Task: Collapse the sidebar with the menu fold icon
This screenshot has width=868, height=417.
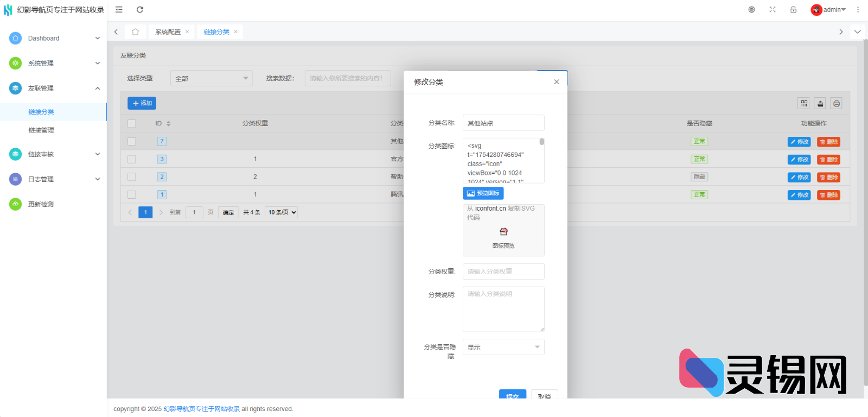Action: [119, 10]
